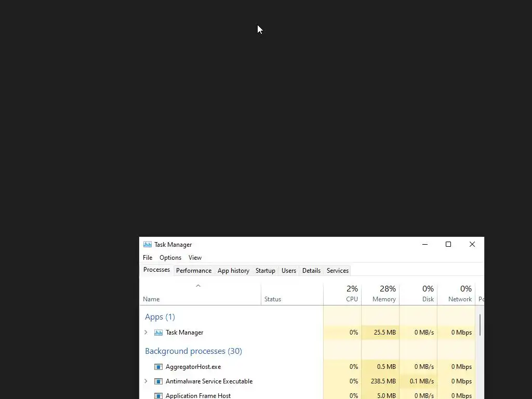This screenshot has height=399, width=532.
Task: Click the AggregatorHost.exe process icon
Action: point(158,367)
